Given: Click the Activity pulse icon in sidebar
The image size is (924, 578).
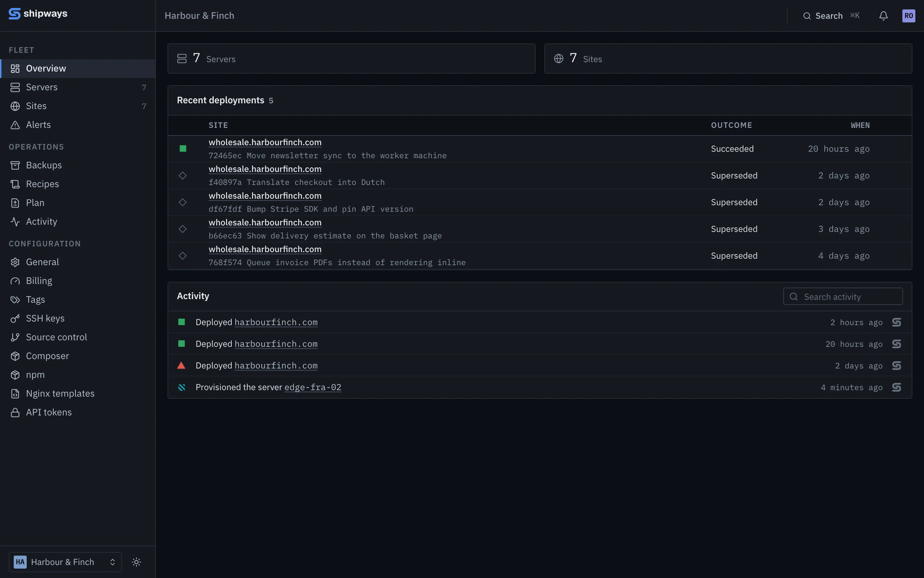Looking at the screenshot, I should (15, 221).
